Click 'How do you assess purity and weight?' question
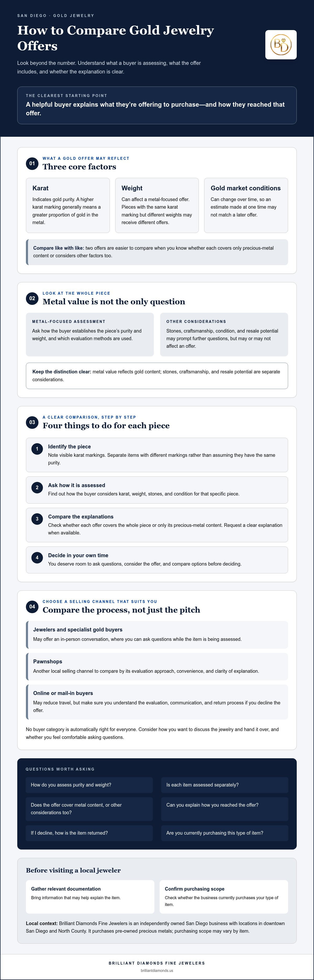The image size is (314, 980). tap(89, 785)
